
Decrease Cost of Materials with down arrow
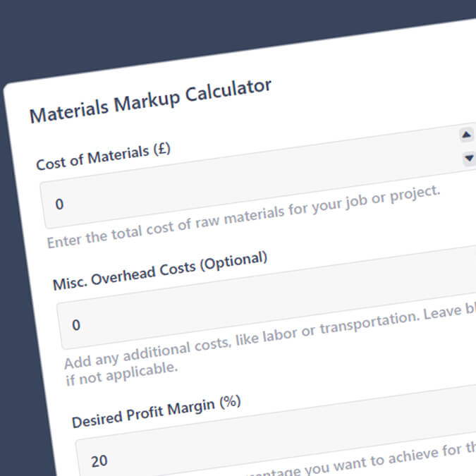468,159
